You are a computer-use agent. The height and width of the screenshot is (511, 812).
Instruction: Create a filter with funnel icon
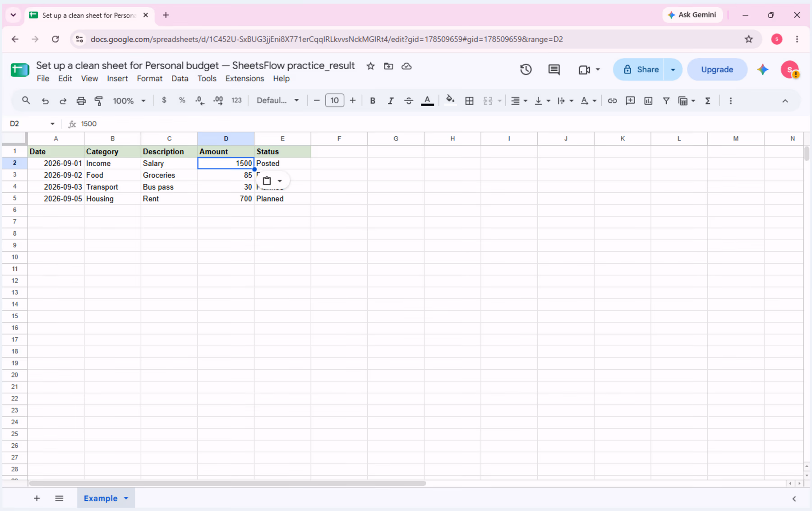(666, 101)
